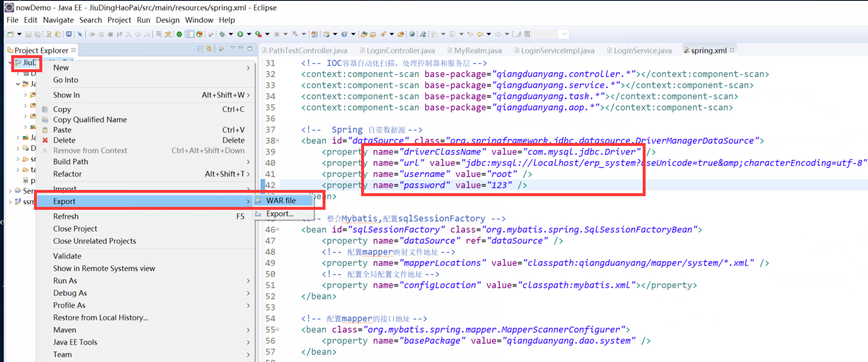Image resolution: width=868 pixels, height=362 pixels.
Task: Click the highlighted Export menu entry
Action: 144,201
